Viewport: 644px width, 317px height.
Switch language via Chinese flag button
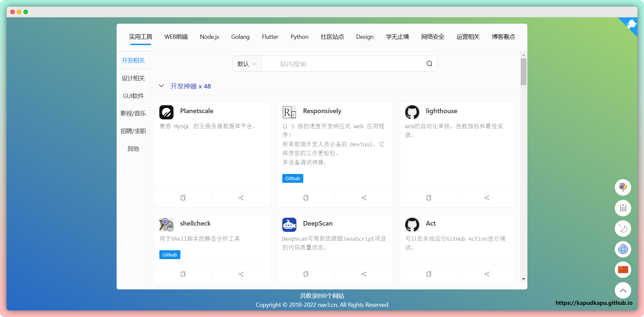(x=623, y=270)
